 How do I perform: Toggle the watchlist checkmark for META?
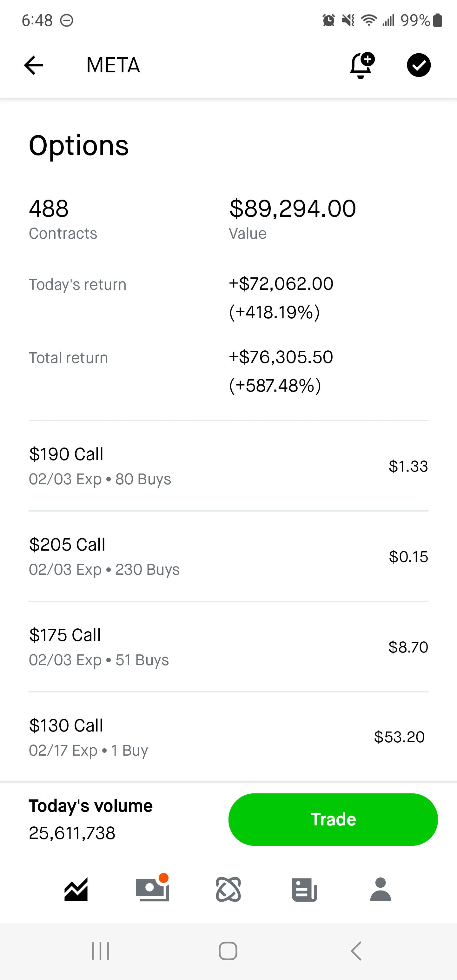(x=419, y=65)
